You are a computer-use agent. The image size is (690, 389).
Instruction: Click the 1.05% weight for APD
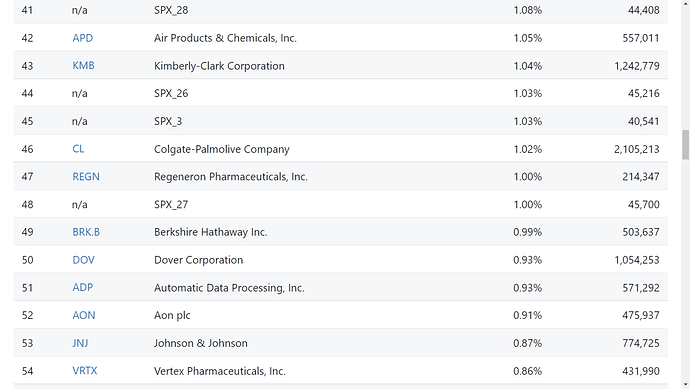pyautogui.click(x=527, y=38)
